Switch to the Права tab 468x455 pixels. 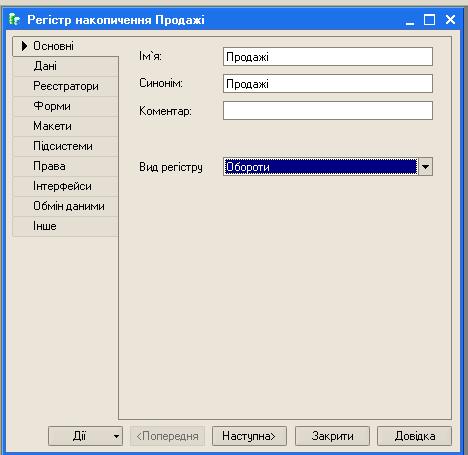65,166
